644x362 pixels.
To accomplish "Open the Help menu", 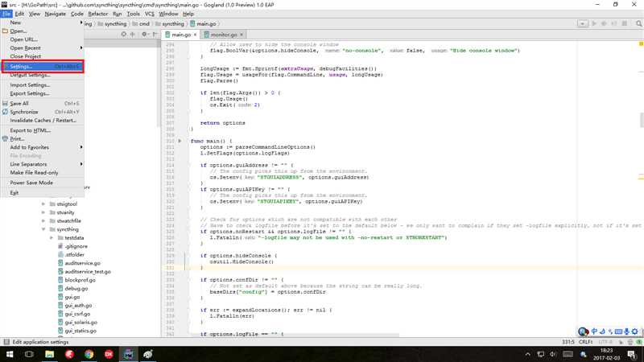I will [188, 14].
